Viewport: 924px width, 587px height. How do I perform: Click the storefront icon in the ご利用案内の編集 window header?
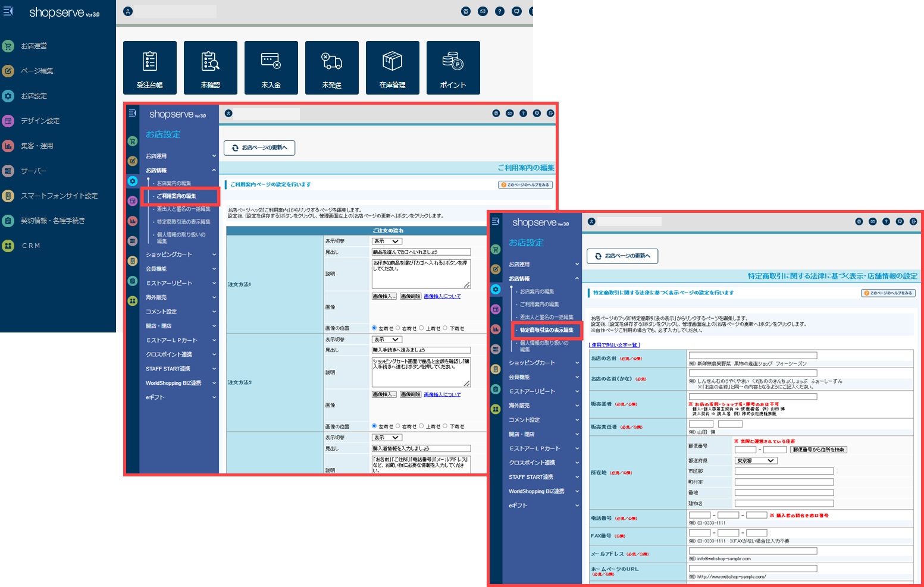[496, 113]
